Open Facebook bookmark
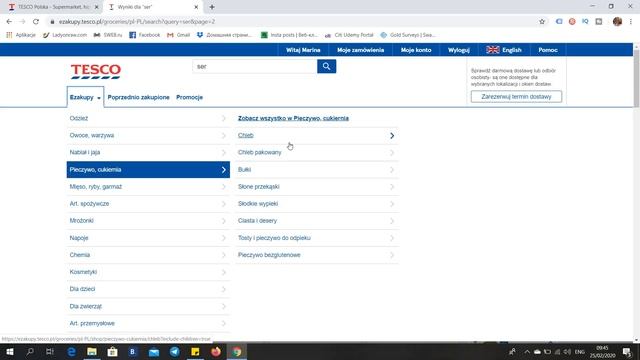The image size is (640, 360). coord(144,35)
